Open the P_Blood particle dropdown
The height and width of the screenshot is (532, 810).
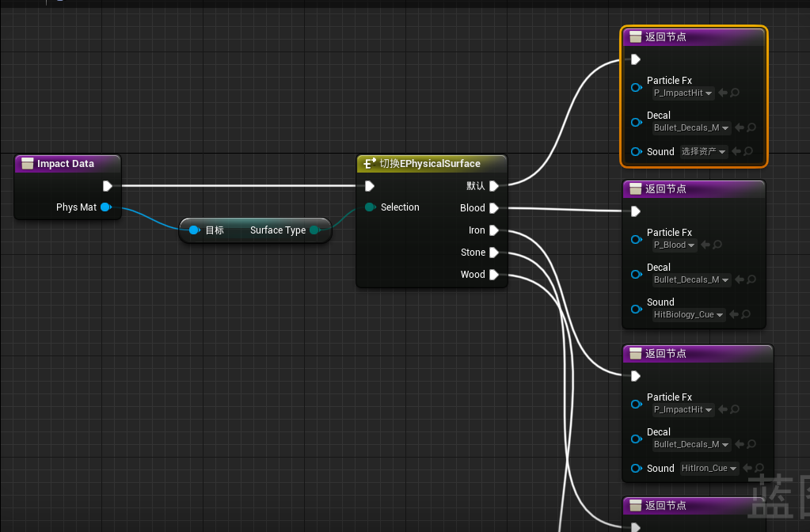click(674, 245)
